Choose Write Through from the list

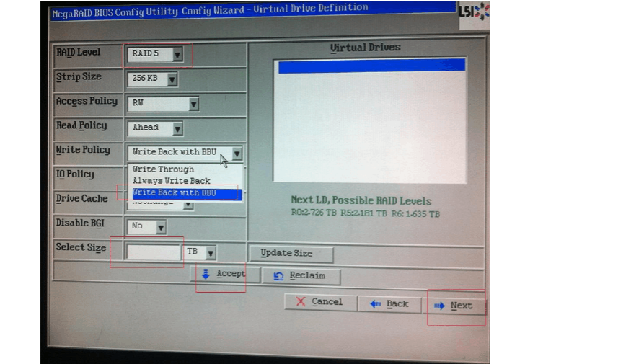[163, 169]
